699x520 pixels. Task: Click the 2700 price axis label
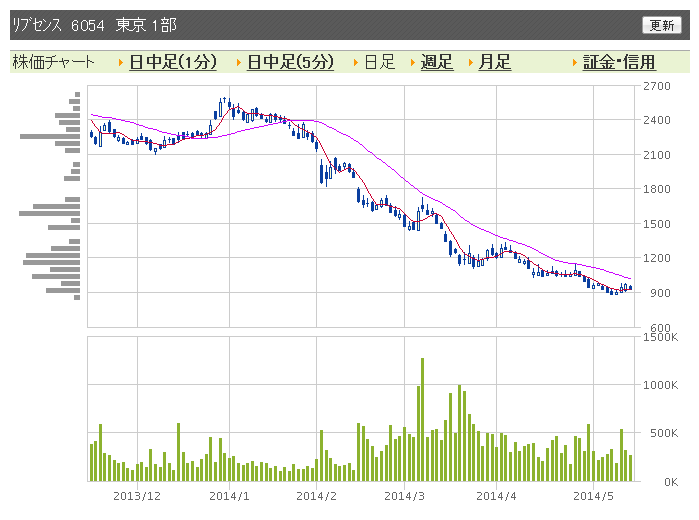click(657, 86)
